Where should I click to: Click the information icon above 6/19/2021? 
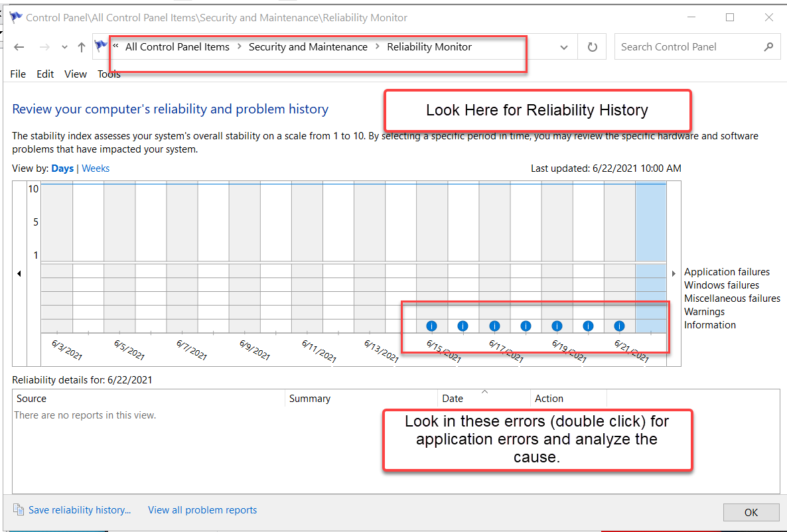(x=557, y=326)
